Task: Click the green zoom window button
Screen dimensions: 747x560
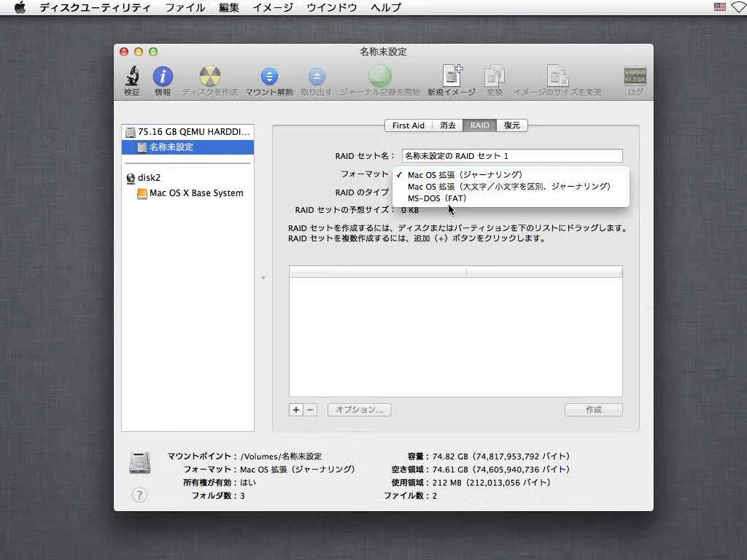Action: point(153,52)
